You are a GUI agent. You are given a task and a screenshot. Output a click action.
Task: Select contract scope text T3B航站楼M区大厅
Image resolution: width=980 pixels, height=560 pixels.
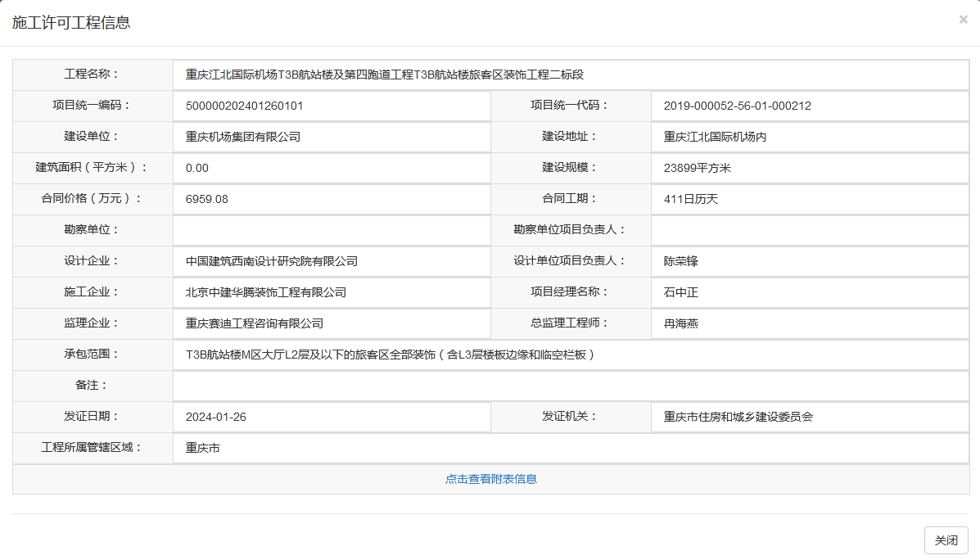pyautogui.click(x=235, y=355)
